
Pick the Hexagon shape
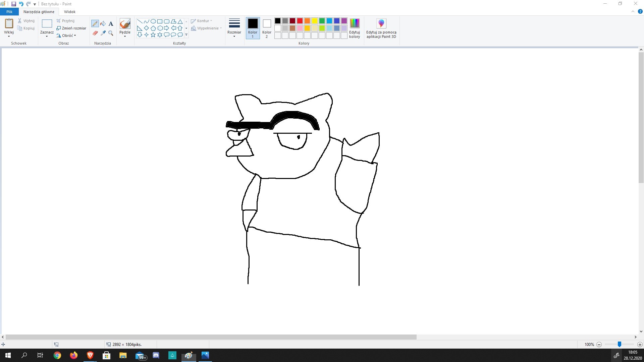[x=160, y=28]
